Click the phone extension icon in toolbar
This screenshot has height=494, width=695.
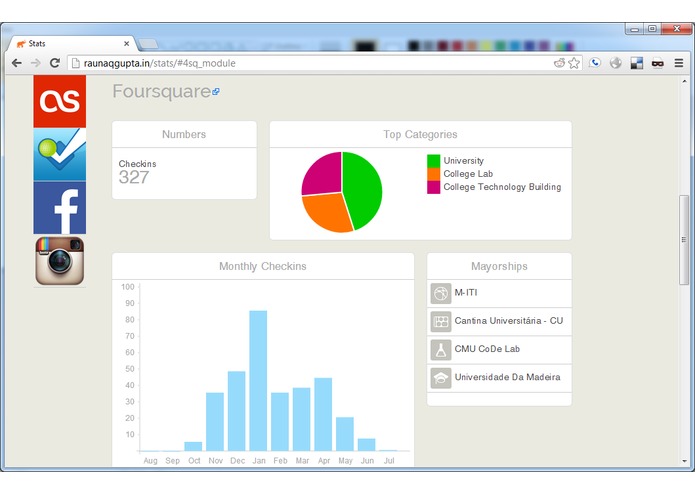point(595,63)
